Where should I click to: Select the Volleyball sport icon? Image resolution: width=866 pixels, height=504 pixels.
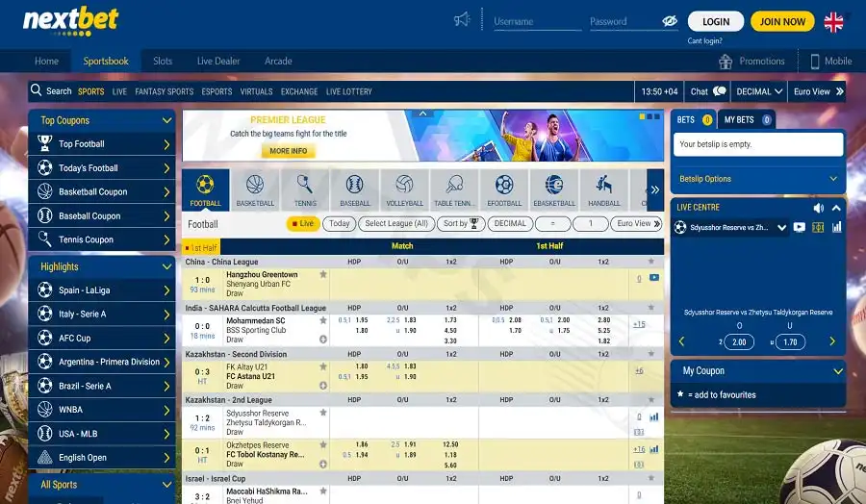click(x=404, y=189)
